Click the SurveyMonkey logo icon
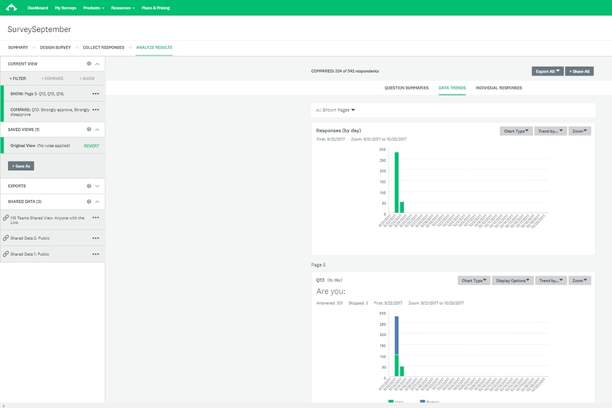This screenshot has height=408, width=612. (x=11, y=7)
